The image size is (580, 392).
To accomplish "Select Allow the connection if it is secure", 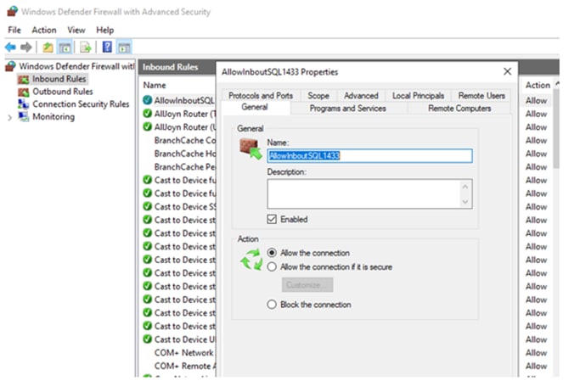I will [x=272, y=266].
